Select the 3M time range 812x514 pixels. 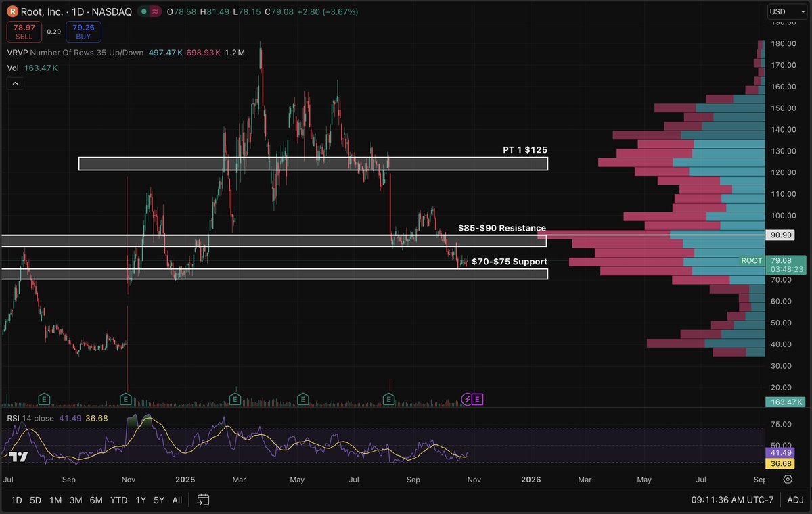click(76, 500)
